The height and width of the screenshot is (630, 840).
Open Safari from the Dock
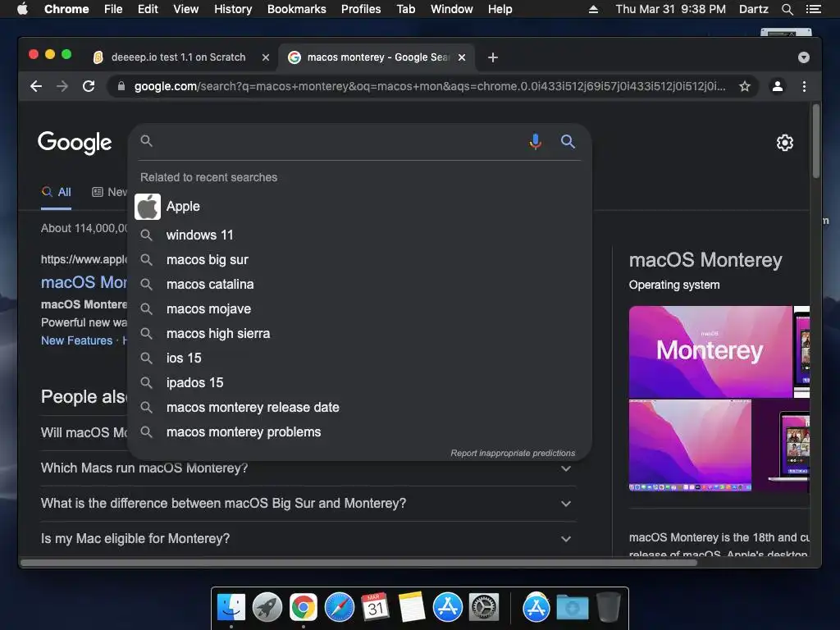[x=340, y=607]
